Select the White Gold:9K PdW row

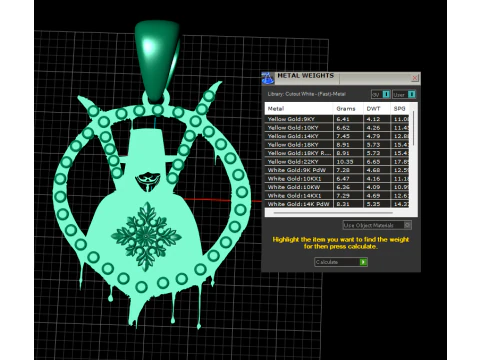coord(337,170)
